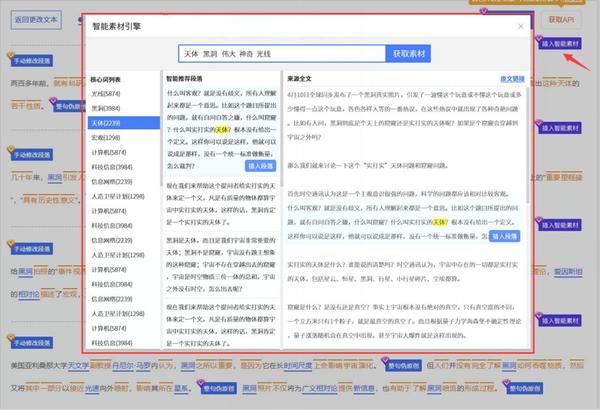The height and width of the screenshot is (410, 600).
Task: Click 整句伪原创 after 形成过程
Action: [x=525, y=388]
